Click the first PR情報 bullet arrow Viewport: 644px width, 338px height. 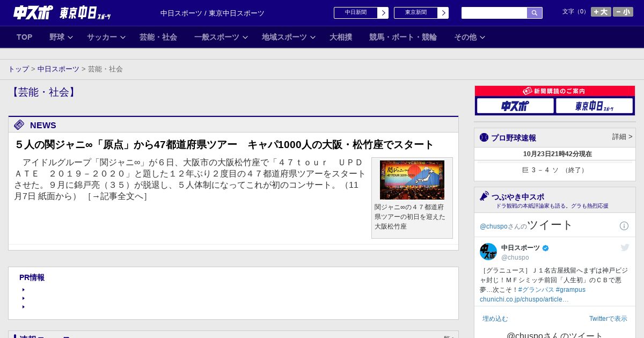tap(24, 290)
